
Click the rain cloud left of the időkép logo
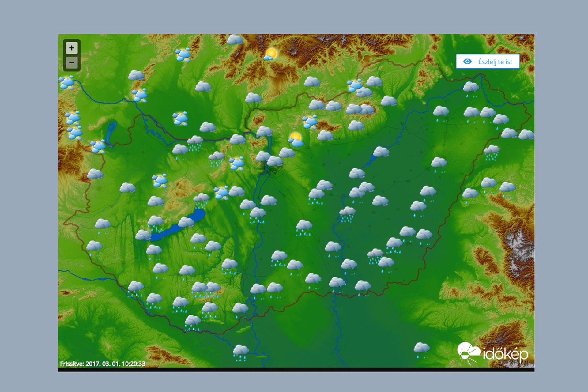[422, 349]
